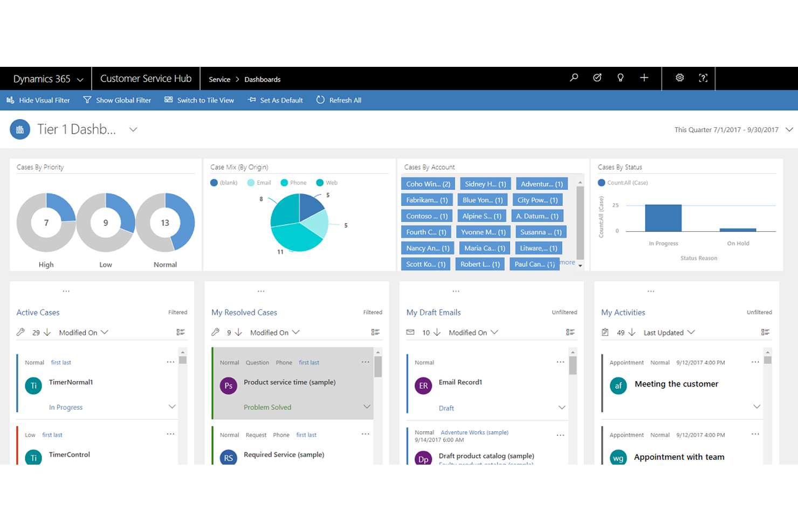Open more options for TimerNormal1 case
Viewport: 798px width, 532px height.
point(170,362)
